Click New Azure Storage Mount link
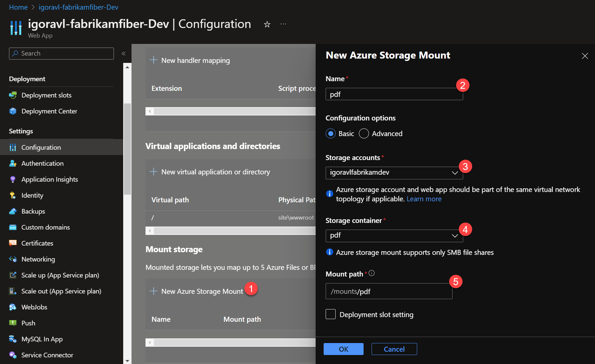This screenshot has width=595, height=364. tap(202, 291)
